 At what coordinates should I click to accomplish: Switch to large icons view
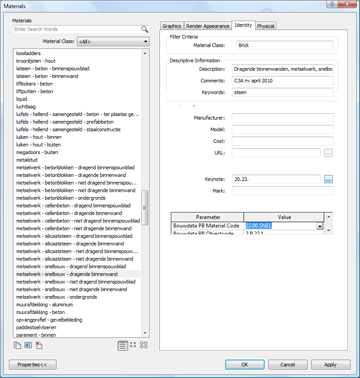click(144, 345)
